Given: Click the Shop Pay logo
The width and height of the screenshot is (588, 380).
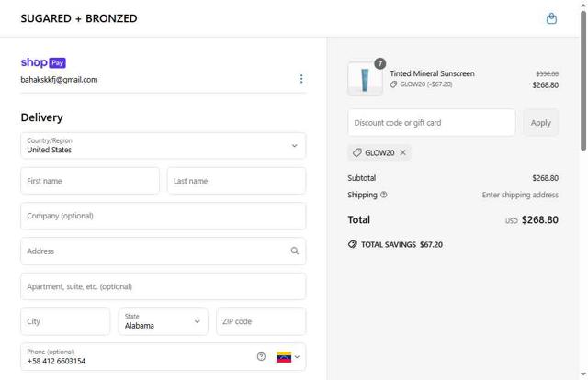Looking at the screenshot, I should click(x=43, y=62).
